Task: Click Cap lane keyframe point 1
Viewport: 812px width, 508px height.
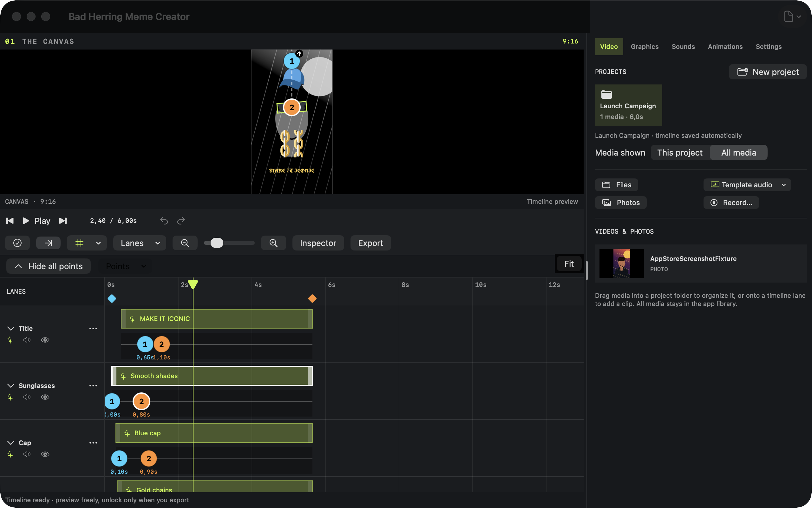Action: (x=119, y=458)
